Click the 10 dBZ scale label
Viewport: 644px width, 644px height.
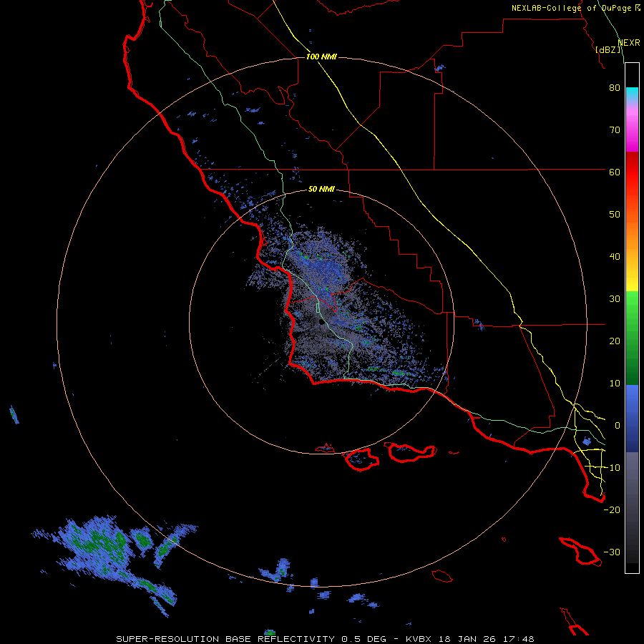pyautogui.click(x=615, y=384)
